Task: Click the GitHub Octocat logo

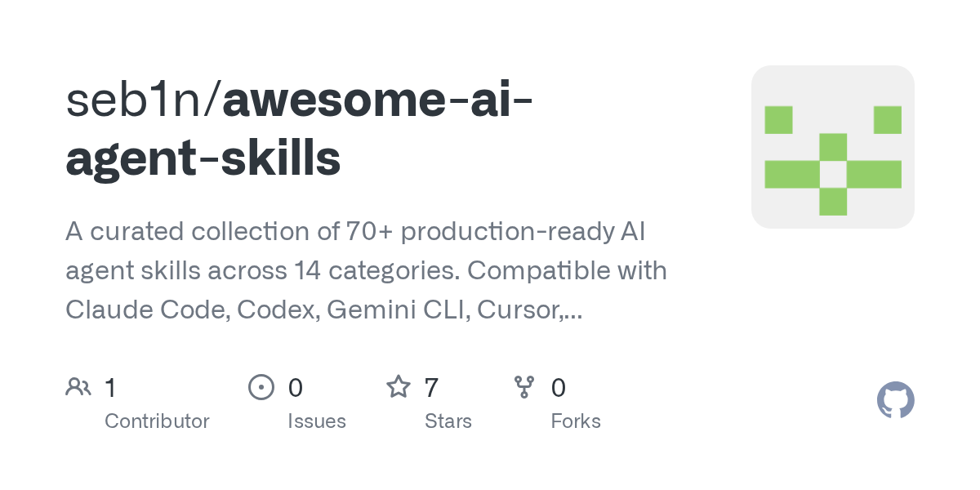Action: [x=895, y=400]
